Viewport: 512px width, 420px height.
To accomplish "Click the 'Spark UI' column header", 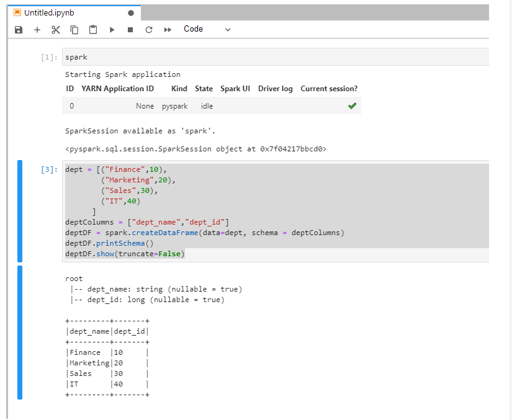I will (235, 89).
